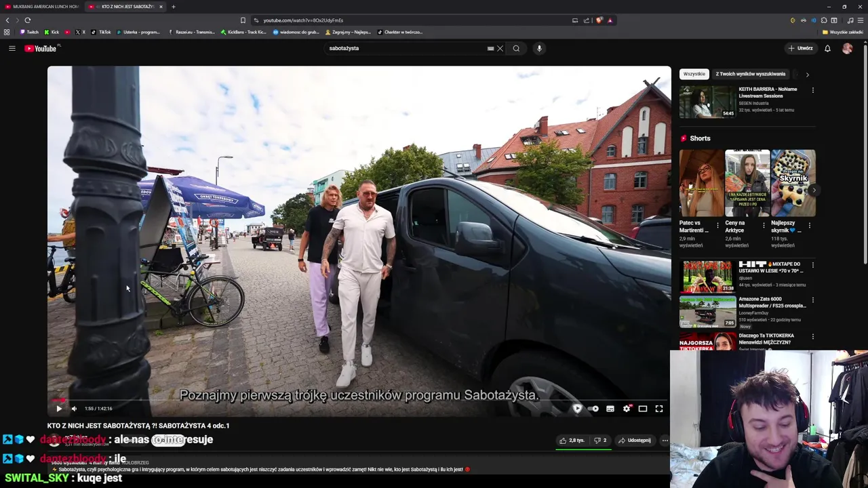Open the apps grid in bookmarks bar
The image size is (868, 488).
[7, 32]
